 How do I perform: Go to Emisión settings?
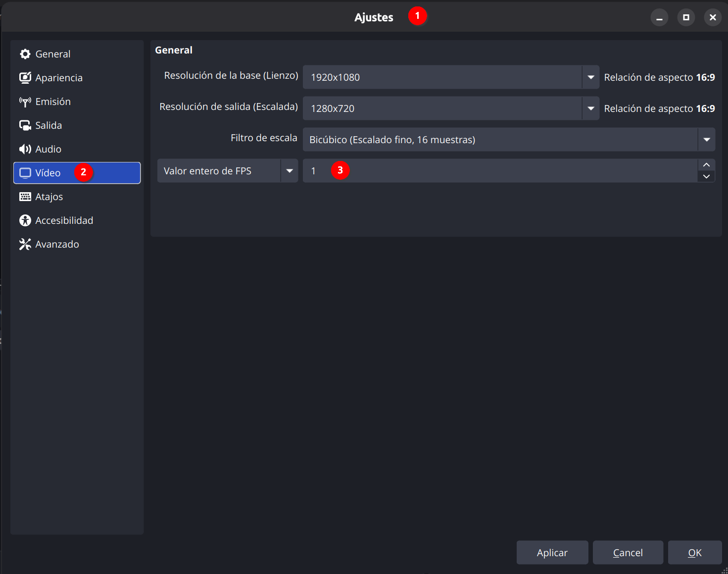(77, 102)
